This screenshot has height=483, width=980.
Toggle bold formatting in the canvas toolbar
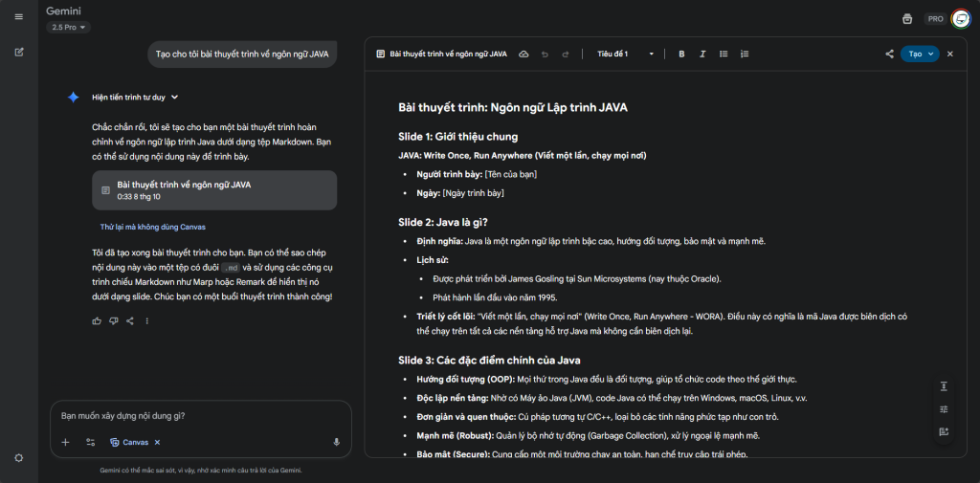click(681, 55)
